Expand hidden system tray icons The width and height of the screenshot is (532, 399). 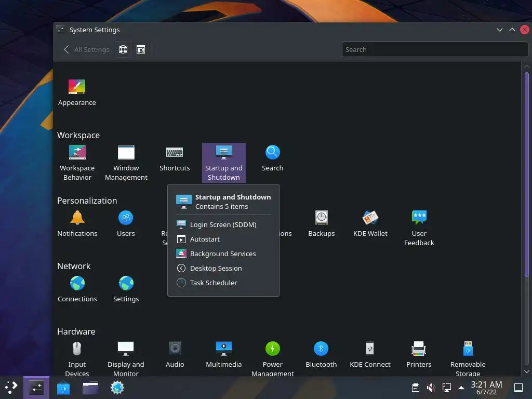click(461, 388)
